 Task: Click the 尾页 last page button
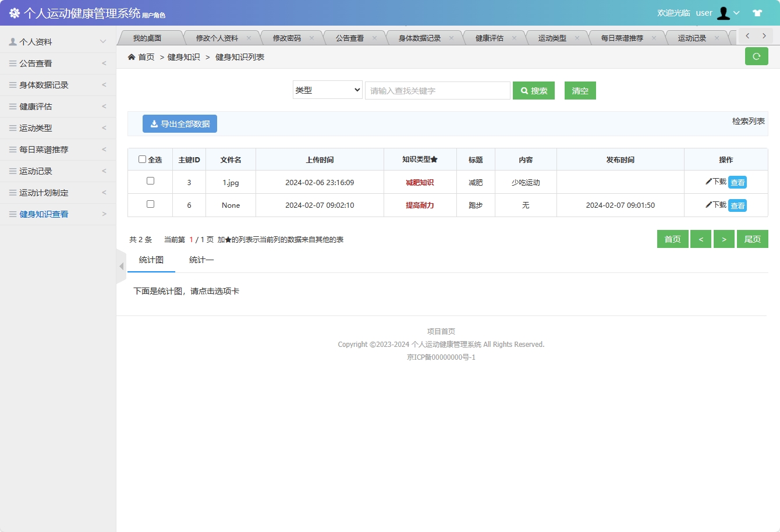coord(752,239)
